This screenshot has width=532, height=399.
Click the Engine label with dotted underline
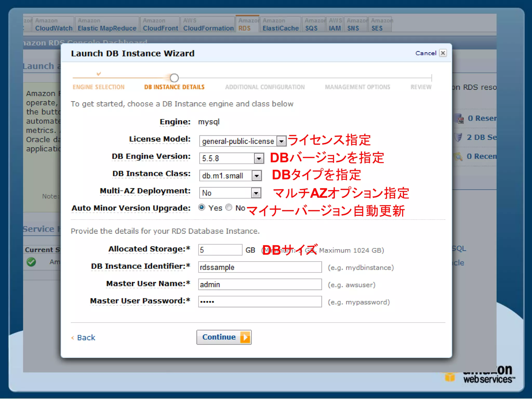coord(175,122)
